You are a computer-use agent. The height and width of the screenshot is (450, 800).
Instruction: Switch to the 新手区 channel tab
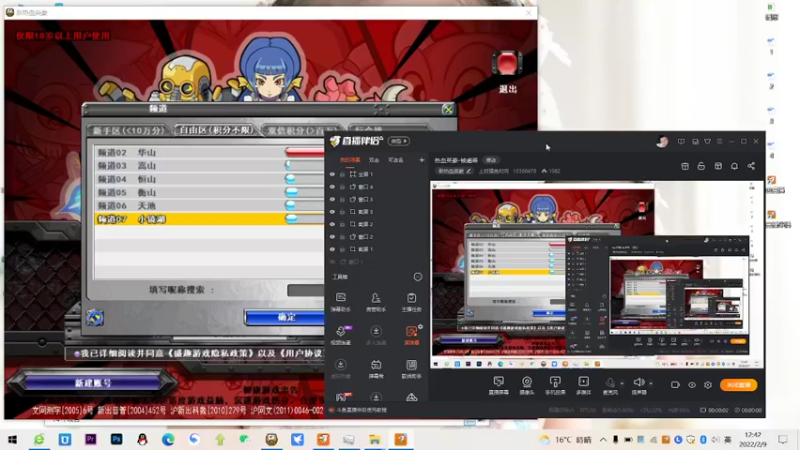[x=129, y=131]
